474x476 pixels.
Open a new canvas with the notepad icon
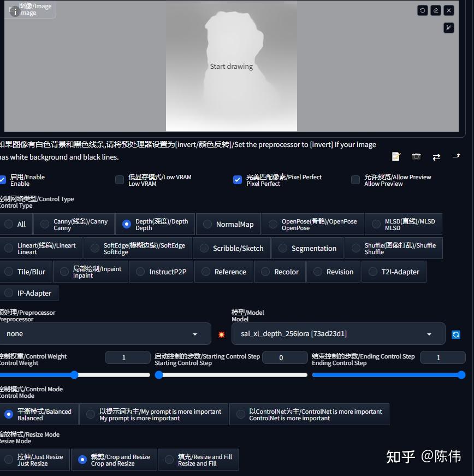395,156
